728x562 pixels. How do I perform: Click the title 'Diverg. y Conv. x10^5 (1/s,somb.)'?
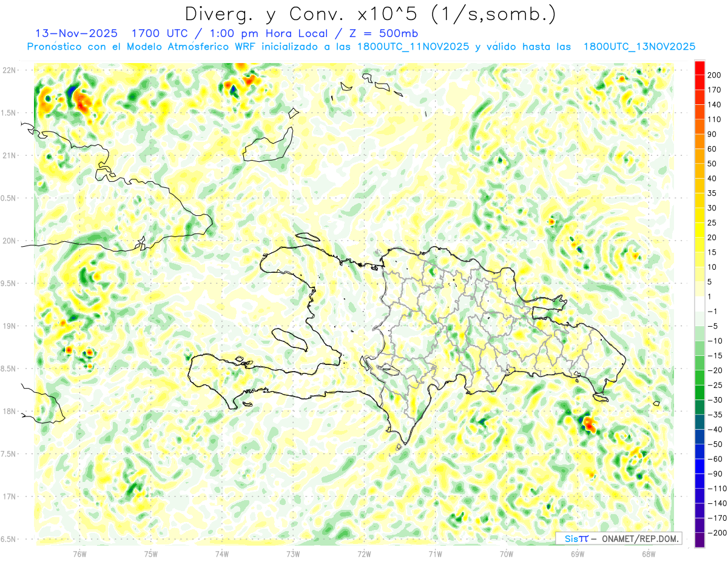(370, 14)
